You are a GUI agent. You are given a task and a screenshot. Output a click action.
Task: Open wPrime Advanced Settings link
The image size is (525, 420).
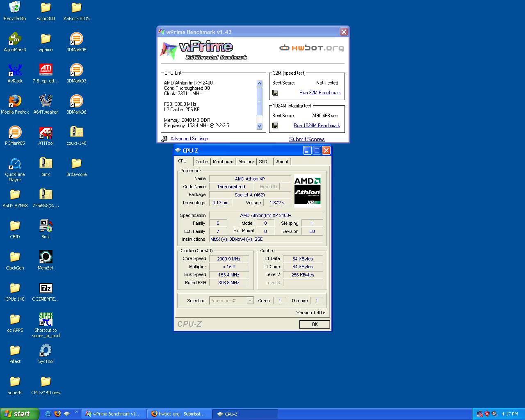[x=189, y=139]
